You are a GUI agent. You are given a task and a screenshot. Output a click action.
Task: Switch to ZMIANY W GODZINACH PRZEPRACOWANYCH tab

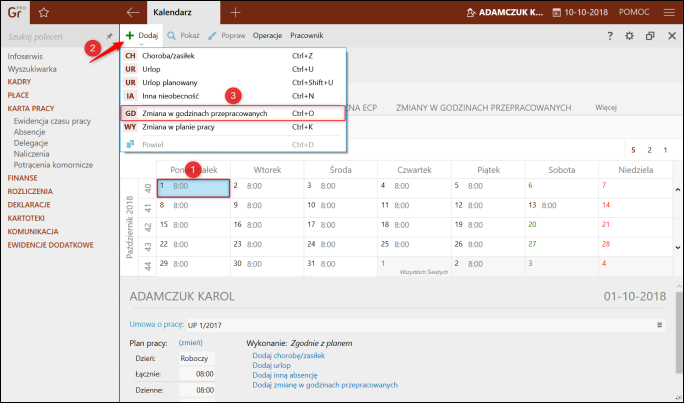tap(483, 108)
